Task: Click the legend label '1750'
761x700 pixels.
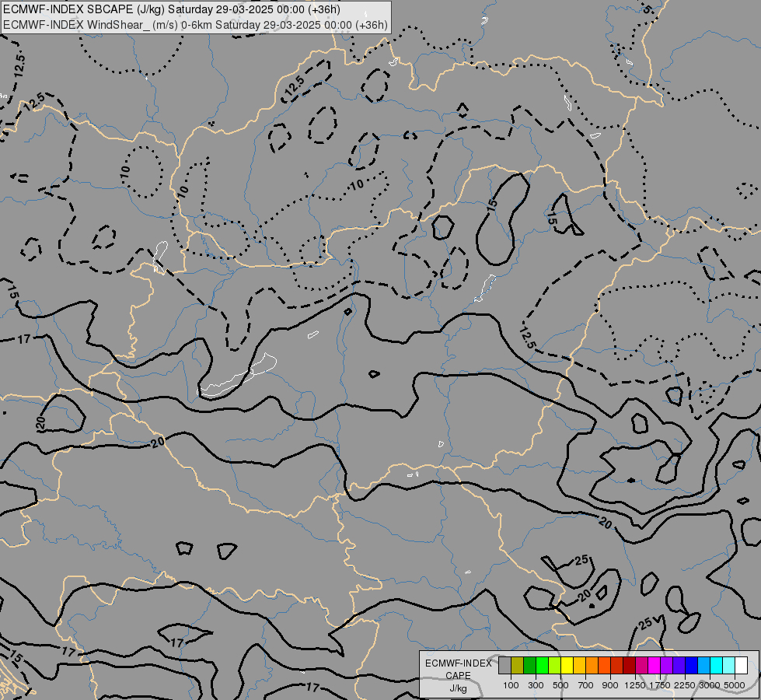Action: 660,685
